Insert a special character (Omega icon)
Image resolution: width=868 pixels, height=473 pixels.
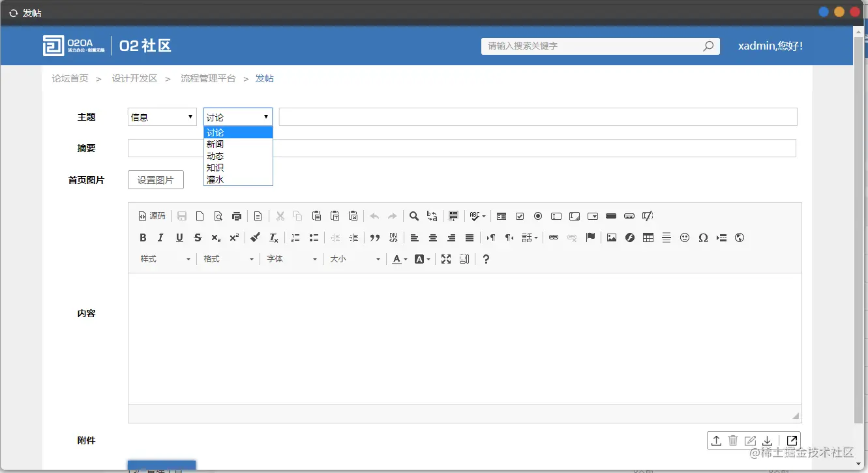[x=703, y=237]
